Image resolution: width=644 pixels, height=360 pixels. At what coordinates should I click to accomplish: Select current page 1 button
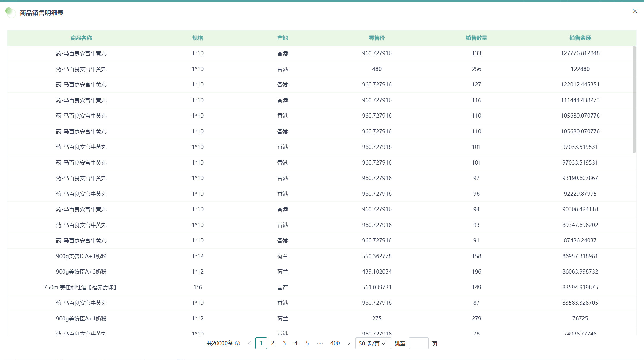pos(261,343)
